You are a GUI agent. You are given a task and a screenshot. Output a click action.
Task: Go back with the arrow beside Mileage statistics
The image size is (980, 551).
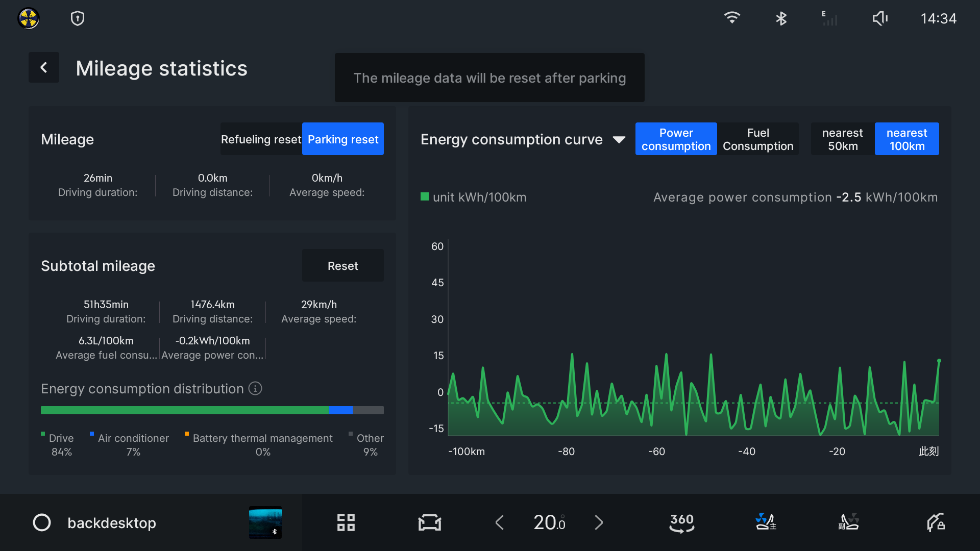pos(44,67)
